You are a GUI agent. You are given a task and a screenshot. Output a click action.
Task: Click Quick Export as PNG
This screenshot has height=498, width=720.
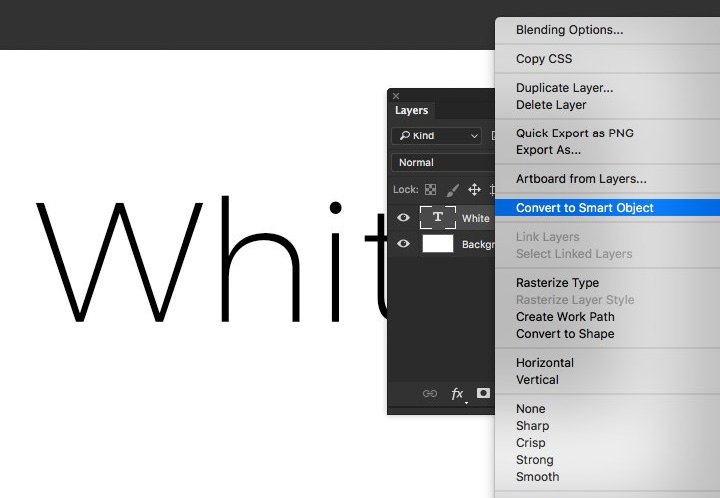tap(574, 133)
